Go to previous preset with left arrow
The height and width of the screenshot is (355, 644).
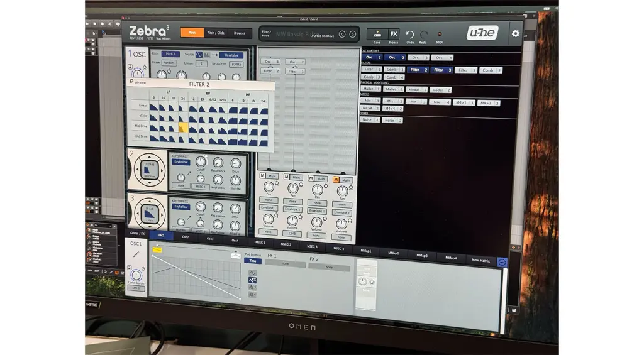pos(342,34)
